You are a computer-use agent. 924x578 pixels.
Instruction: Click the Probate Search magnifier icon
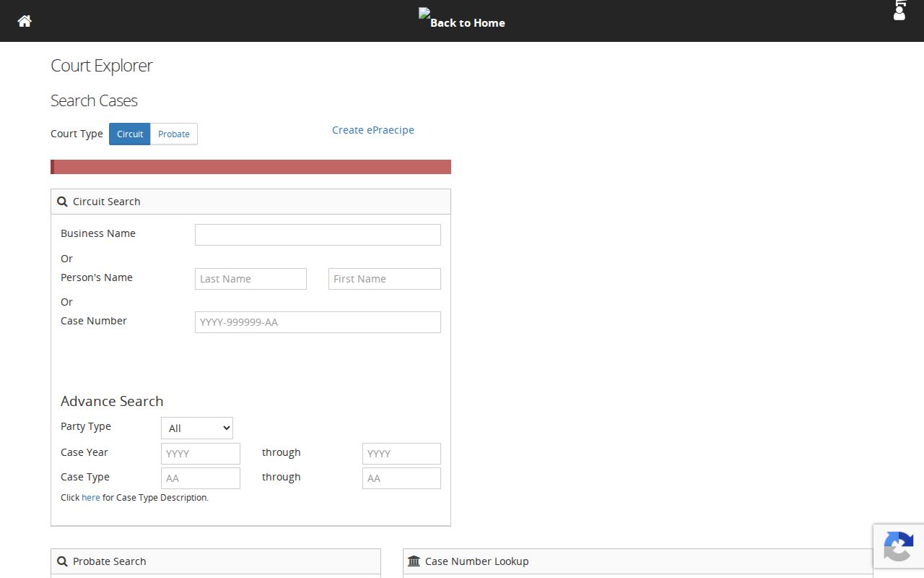click(x=62, y=561)
